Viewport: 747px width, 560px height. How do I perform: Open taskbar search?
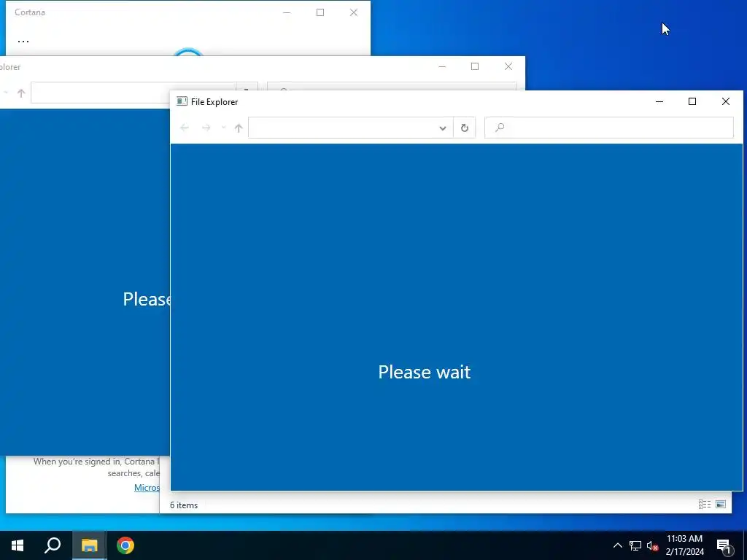pos(53,545)
